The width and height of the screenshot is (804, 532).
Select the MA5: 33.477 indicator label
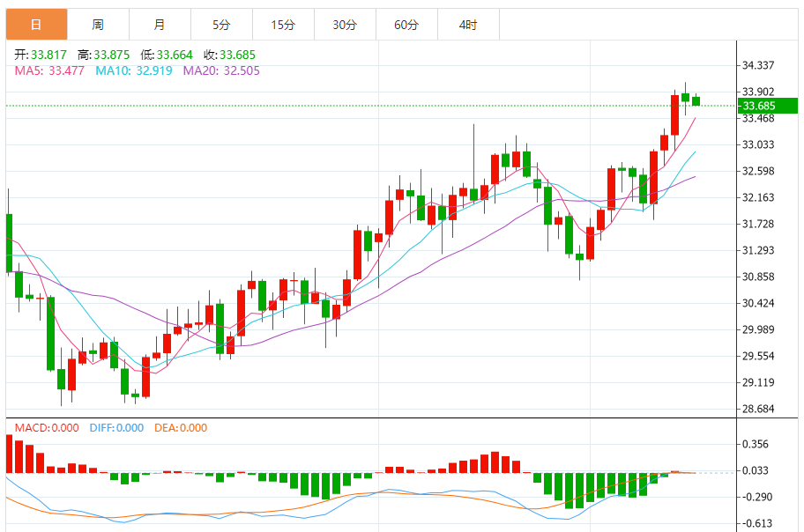click(49, 70)
